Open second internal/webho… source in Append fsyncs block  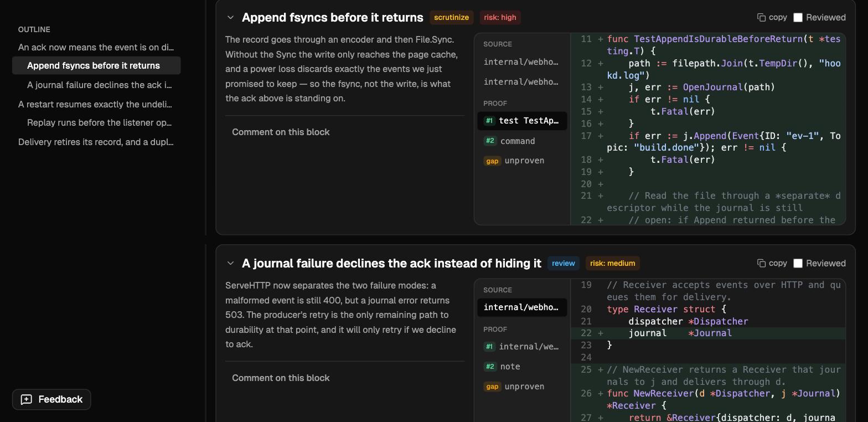tap(521, 82)
